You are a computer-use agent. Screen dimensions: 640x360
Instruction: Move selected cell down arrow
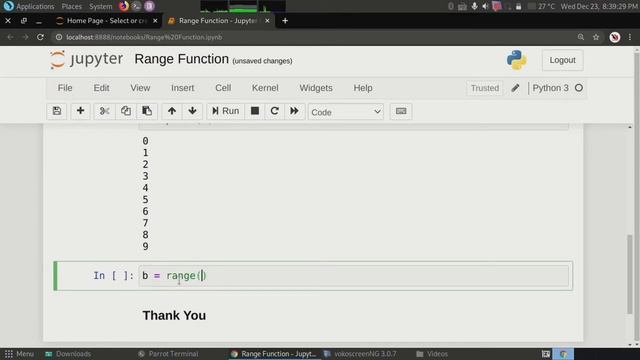click(192, 111)
